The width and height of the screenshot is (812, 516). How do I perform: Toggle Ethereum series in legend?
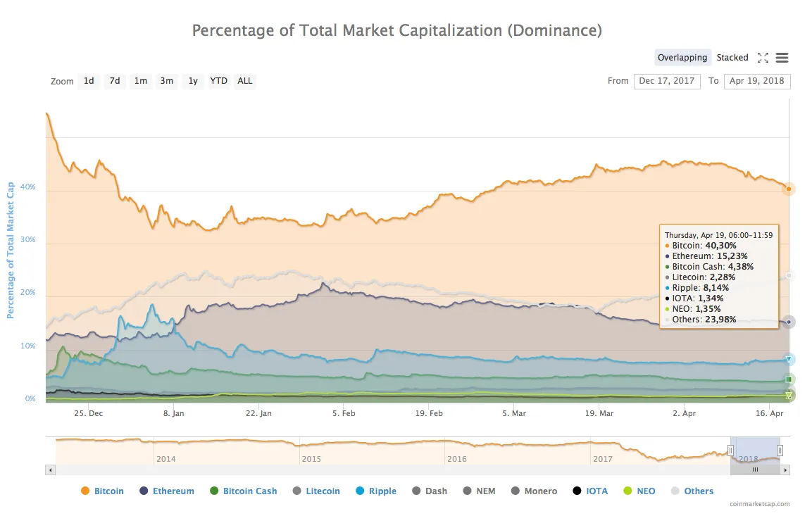point(167,491)
